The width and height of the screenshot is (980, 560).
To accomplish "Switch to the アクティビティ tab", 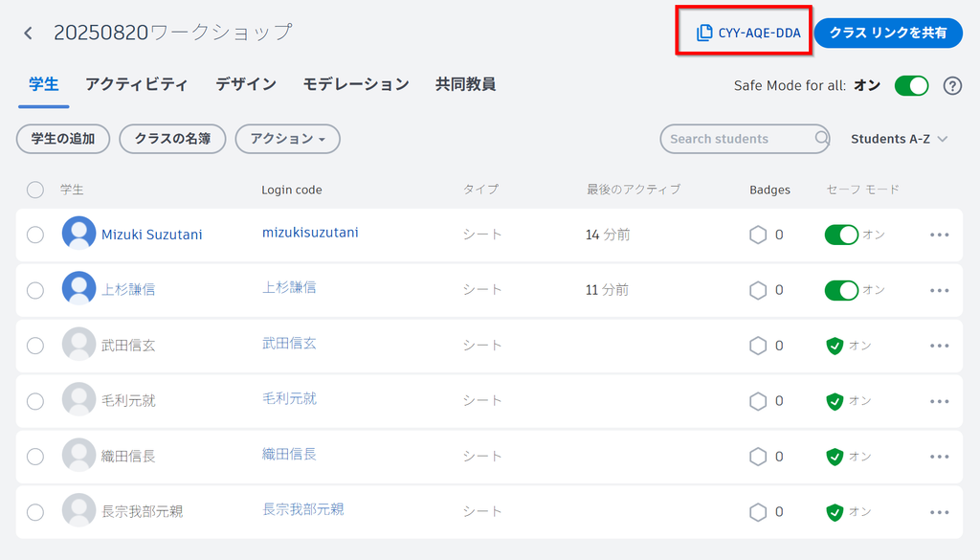I will (x=136, y=84).
